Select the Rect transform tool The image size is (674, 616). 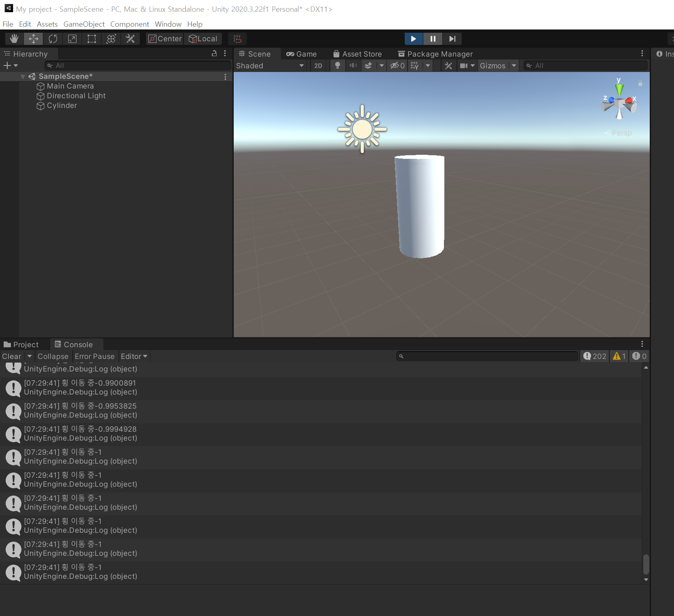pos(92,39)
